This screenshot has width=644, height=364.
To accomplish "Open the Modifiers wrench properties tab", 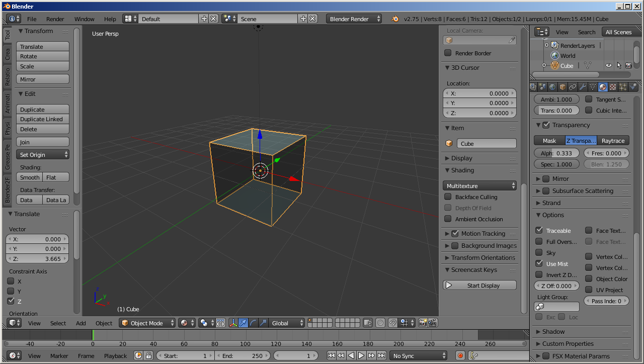I will pos(583,87).
